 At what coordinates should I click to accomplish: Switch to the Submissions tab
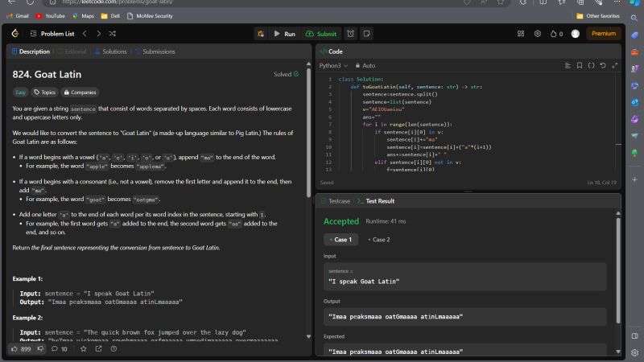coord(155,51)
